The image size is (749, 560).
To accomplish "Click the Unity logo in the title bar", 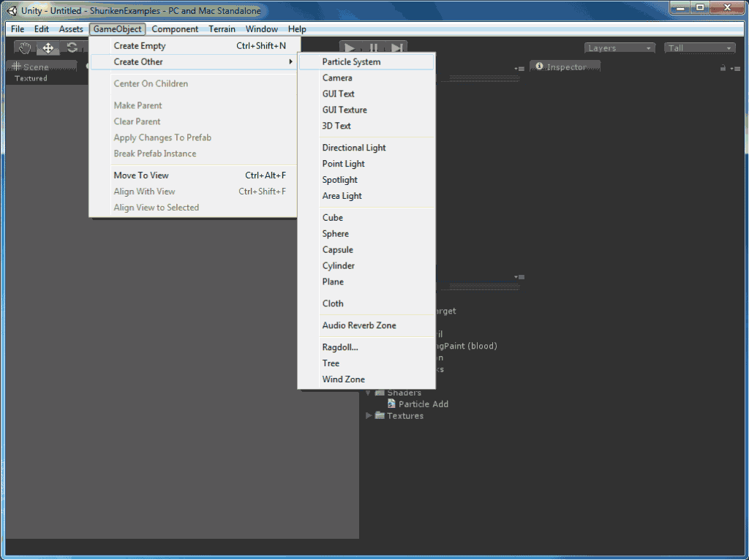I will coord(12,10).
